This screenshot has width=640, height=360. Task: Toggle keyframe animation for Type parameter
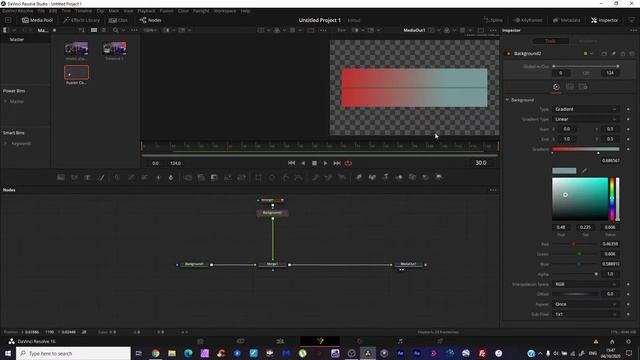click(628, 109)
